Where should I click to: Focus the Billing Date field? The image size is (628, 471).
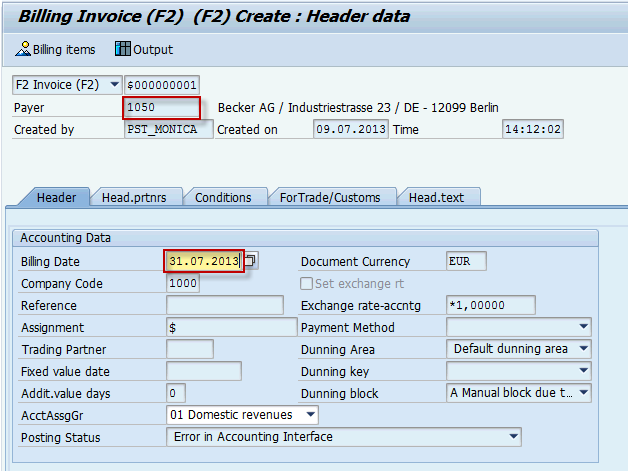pos(204,261)
